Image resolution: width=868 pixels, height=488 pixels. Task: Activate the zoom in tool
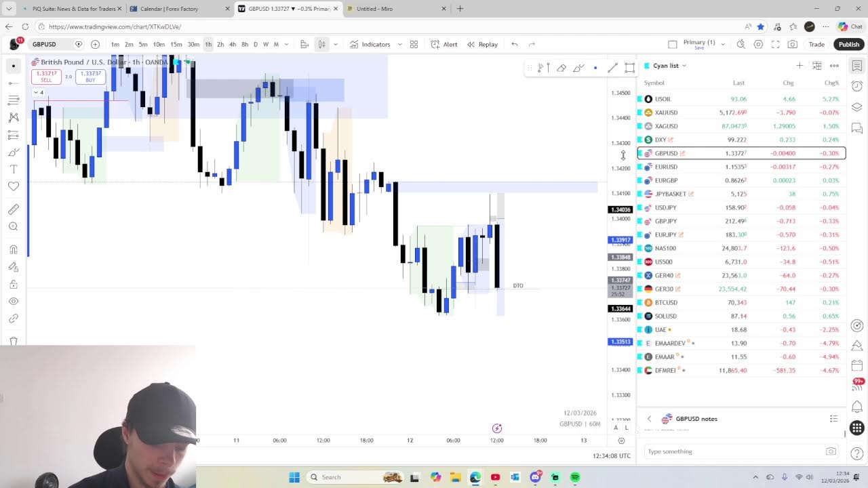pos(13,226)
